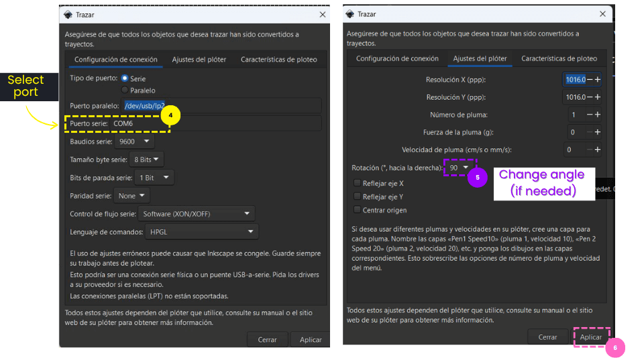Select the Serie port type radio button
The height and width of the screenshot is (362, 644).
pos(125,78)
